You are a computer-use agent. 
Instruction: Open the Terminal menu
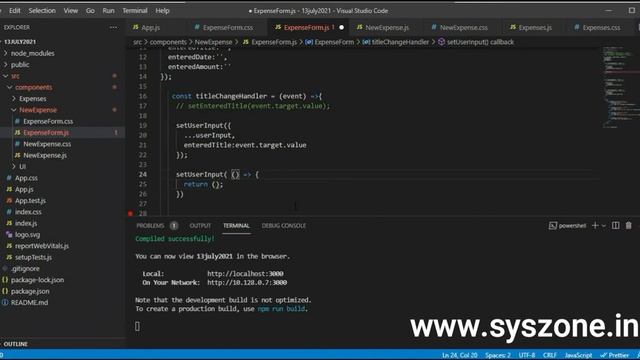[x=135, y=11]
